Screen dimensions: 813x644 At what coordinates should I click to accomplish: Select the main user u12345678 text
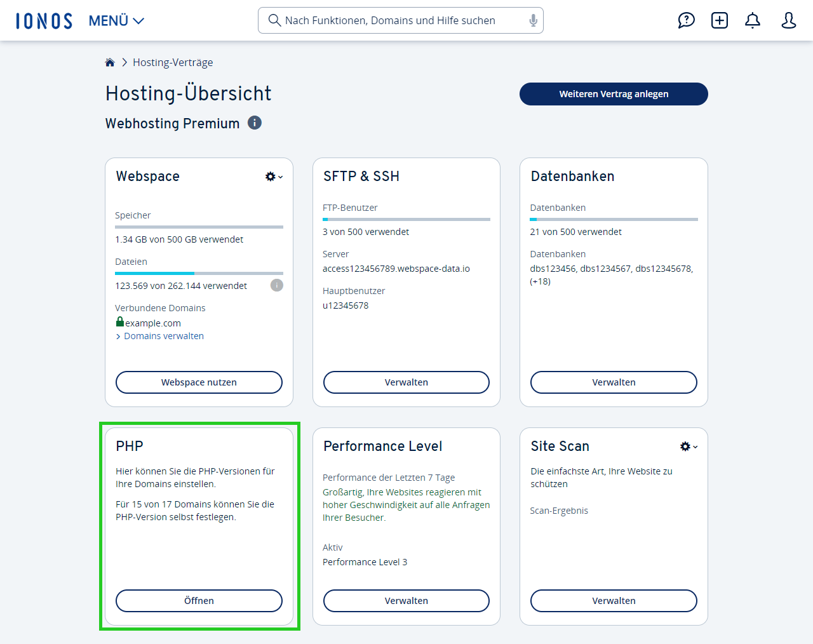[x=346, y=305]
